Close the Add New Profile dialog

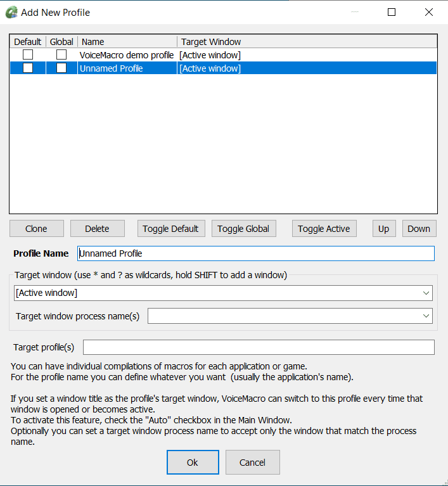(x=429, y=12)
